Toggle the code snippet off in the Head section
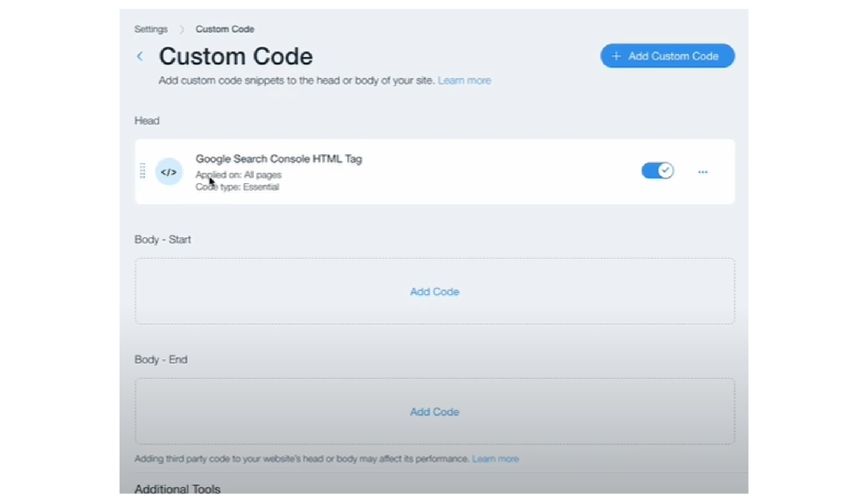The width and height of the screenshot is (868, 502). [657, 171]
